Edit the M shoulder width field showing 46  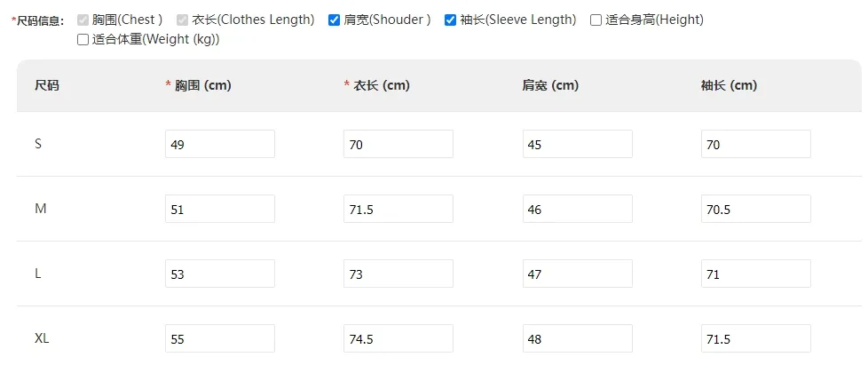point(578,209)
